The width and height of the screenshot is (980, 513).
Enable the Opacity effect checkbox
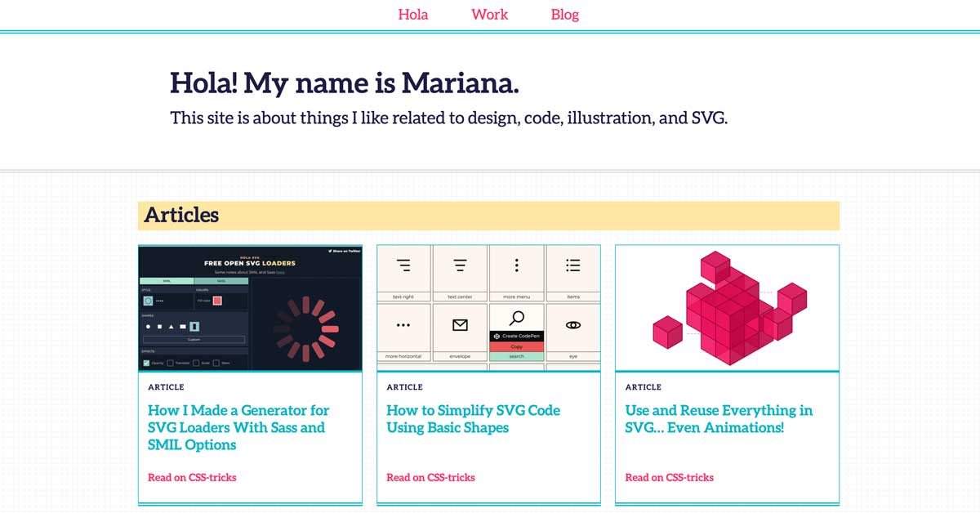pos(146,362)
